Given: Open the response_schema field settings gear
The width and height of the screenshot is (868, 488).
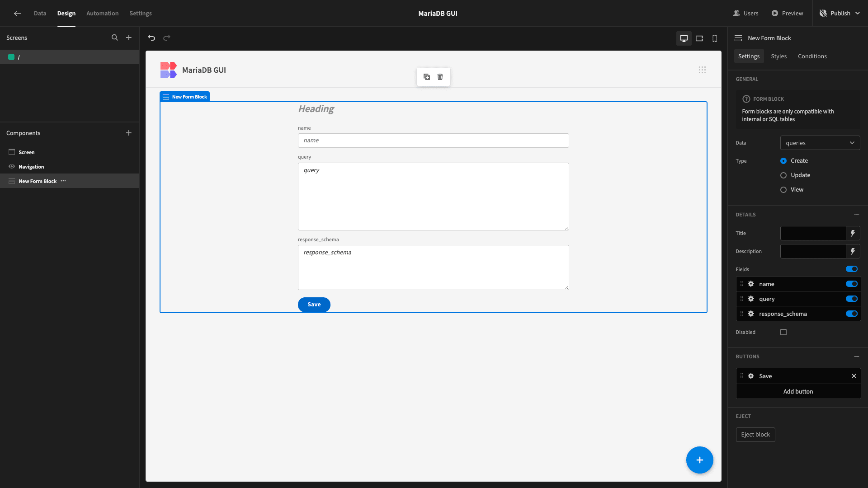Looking at the screenshot, I should pos(751,314).
